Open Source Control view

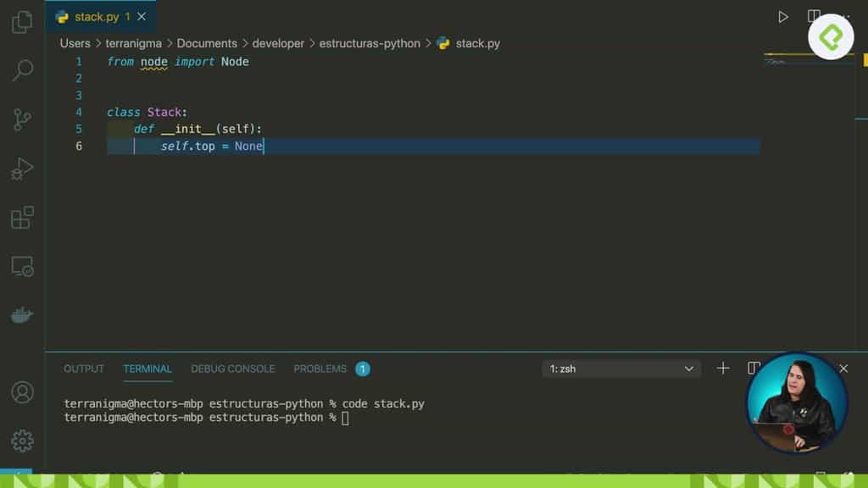[x=22, y=119]
